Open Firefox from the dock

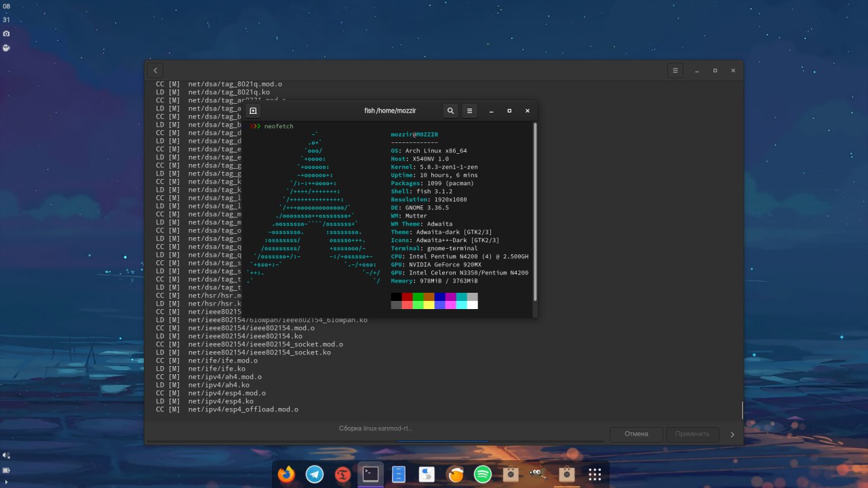tap(287, 474)
